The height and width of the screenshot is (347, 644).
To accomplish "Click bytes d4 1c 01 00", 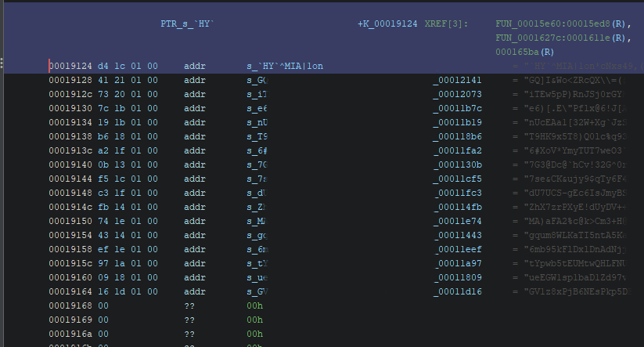I will tap(128, 67).
